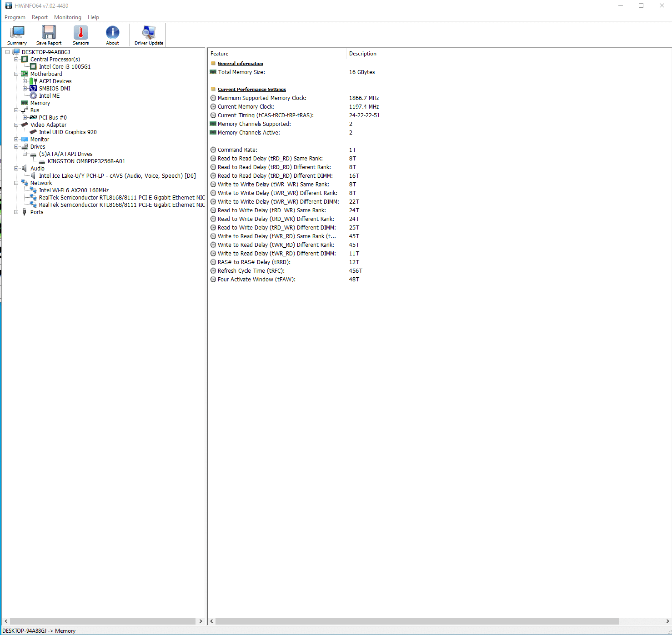Click the Feature column header

coord(277,54)
